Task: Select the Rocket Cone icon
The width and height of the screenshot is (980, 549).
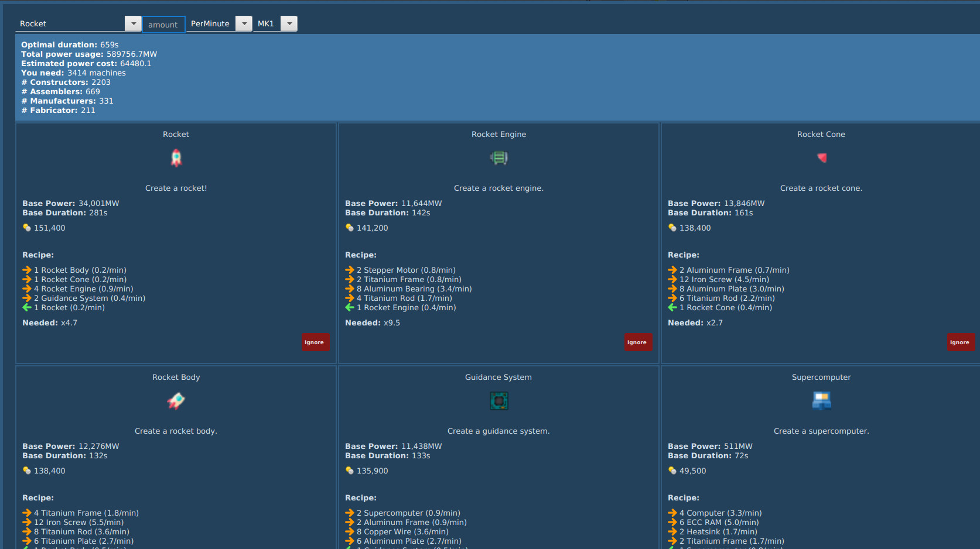Action: pos(821,157)
